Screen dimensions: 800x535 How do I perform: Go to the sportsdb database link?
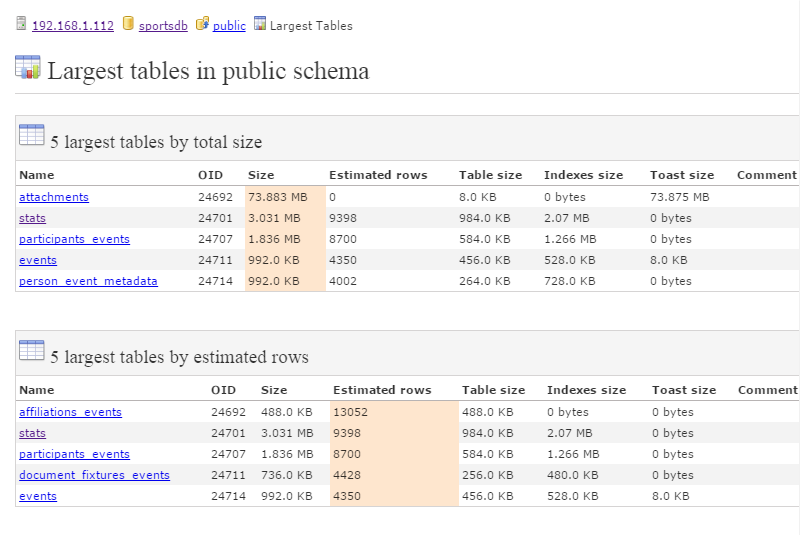point(163,26)
